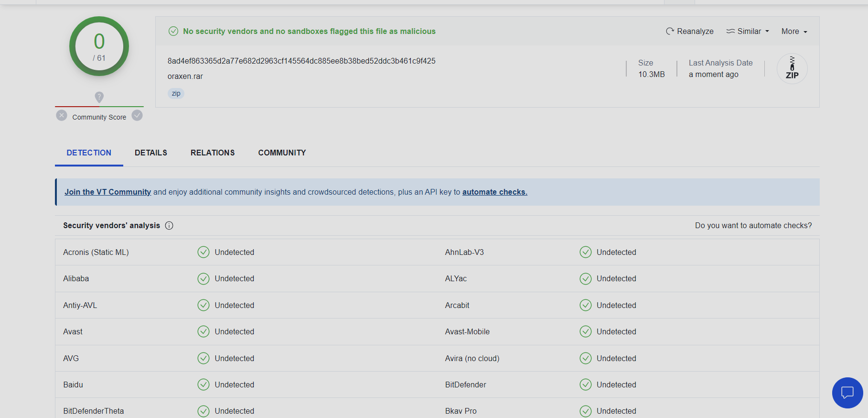Click Arcabit undetected check icon
The height and width of the screenshot is (418, 868).
click(586, 305)
